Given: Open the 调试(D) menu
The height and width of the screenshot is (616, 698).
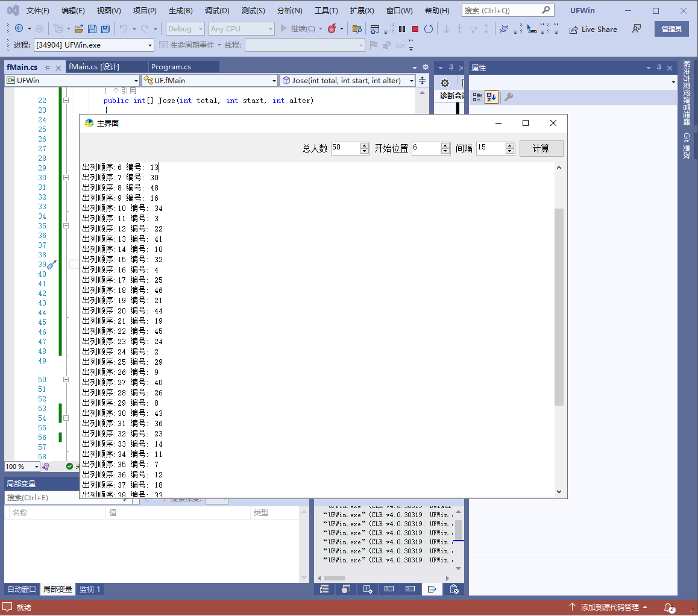Looking at the screenshot, I should tap(217, 11).
